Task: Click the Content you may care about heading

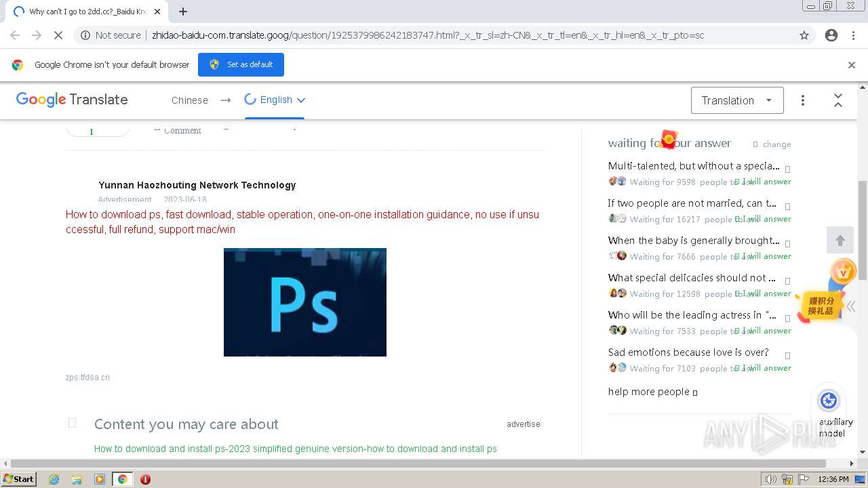Action: tap(186, 424)
